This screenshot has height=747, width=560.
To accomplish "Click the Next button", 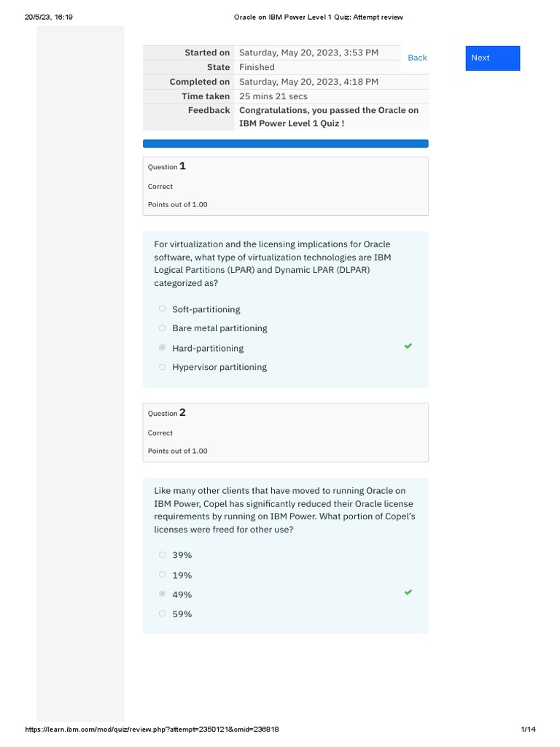I will pyautogui.click(x=492, y=58).
